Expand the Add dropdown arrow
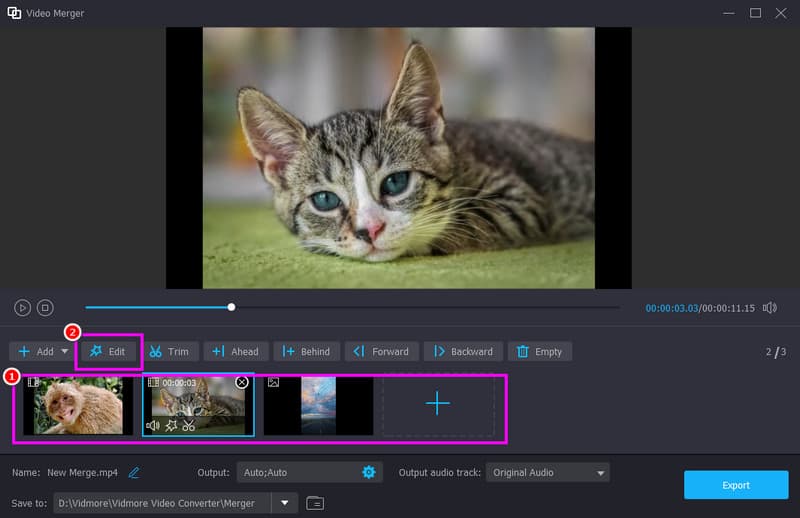Screen dimensions: 800x518 click(65, 351)
